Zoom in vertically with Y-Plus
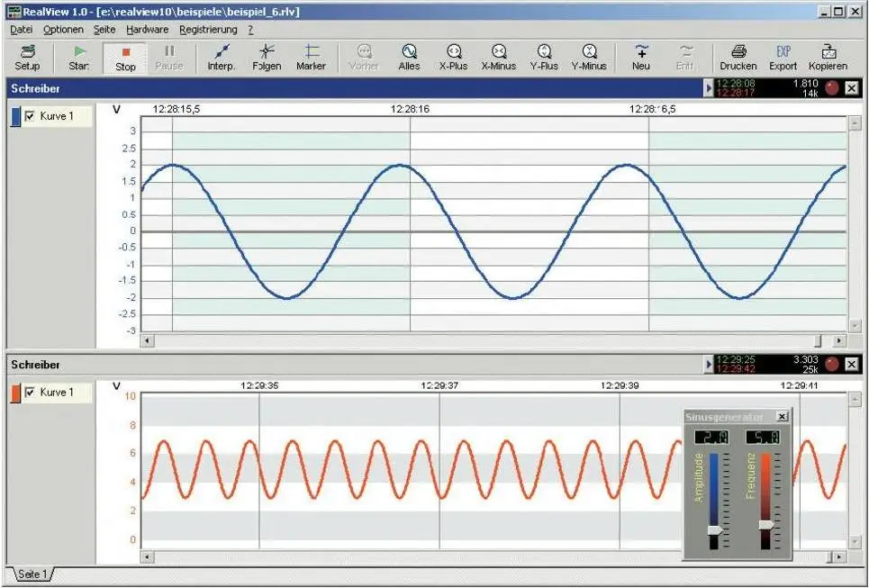 (x=544, y=58)
